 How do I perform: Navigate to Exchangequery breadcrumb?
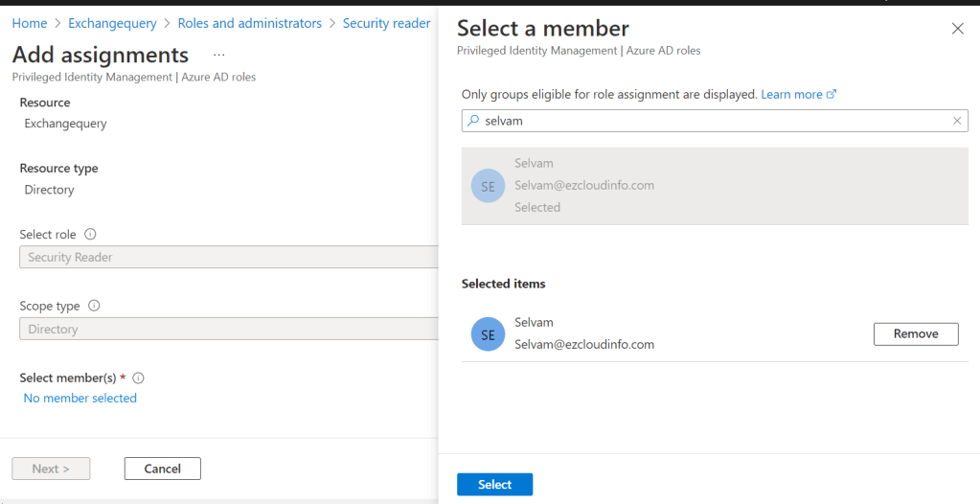click(112, 23)
